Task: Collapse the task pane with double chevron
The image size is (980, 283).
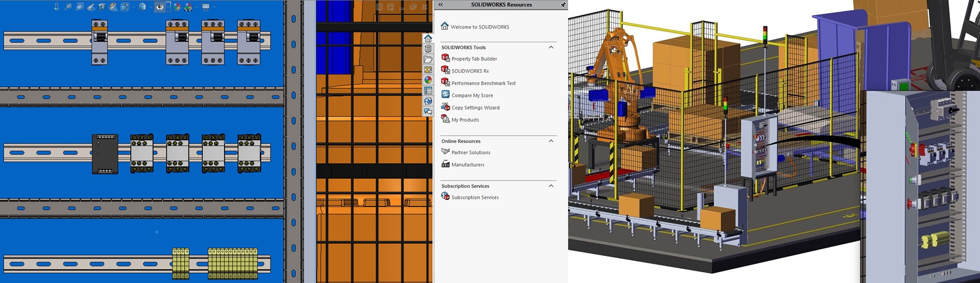Action: 440,5
